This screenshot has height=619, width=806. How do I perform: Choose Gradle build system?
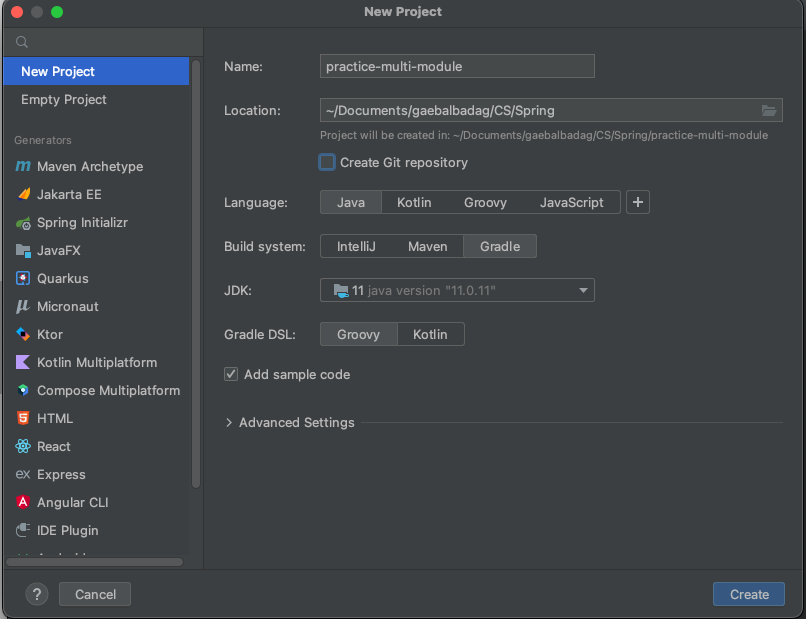[500, 246]
